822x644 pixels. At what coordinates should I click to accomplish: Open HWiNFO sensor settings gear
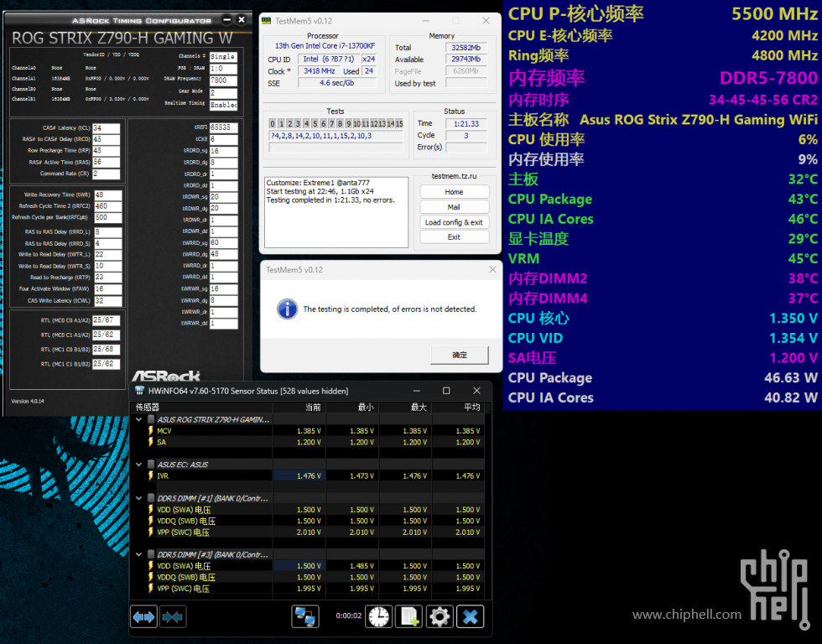(440, 617)
